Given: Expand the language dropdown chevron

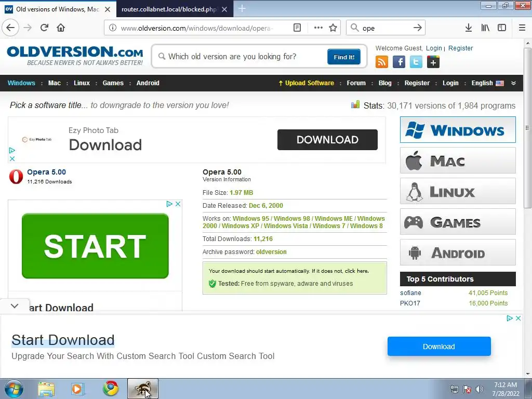Looking at the screenshot, I should click(x=513, y=83).
